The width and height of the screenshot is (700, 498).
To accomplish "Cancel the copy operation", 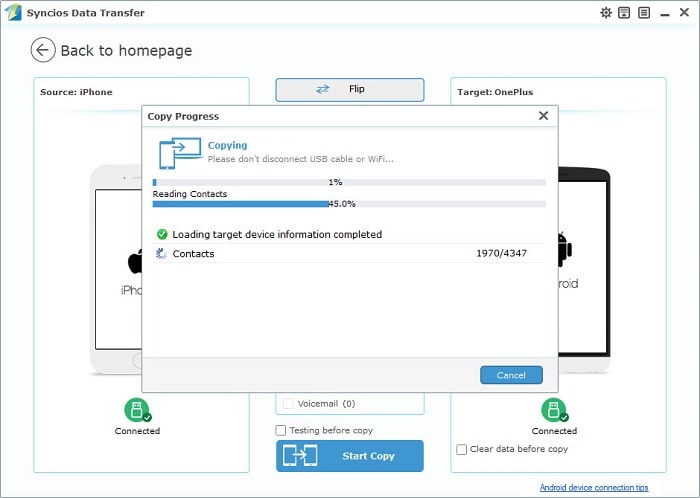I will [x=511, y=375].
